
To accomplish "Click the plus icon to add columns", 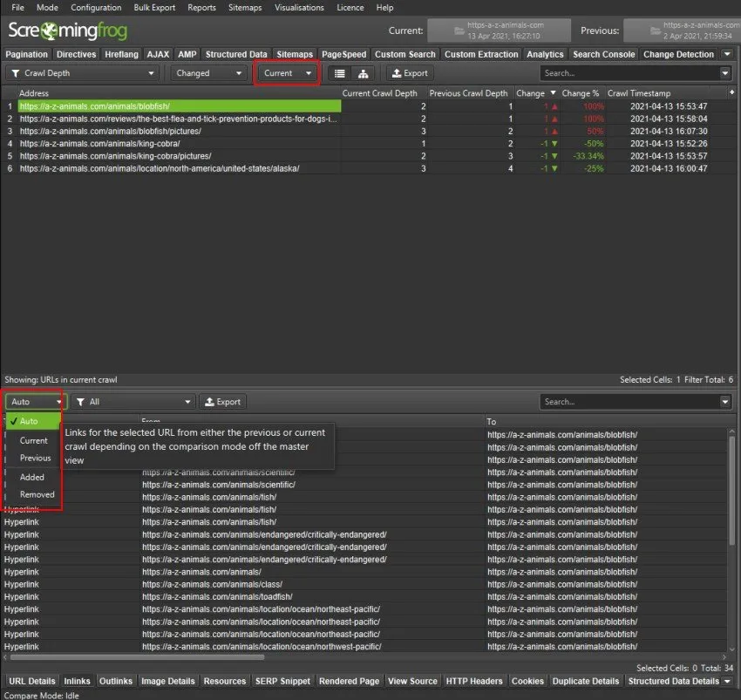I will 732,93.
